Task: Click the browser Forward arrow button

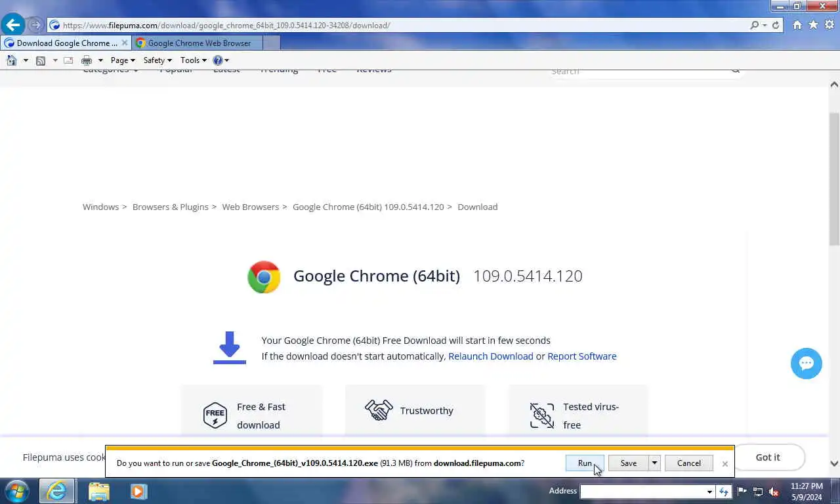Action: (36, 25)
